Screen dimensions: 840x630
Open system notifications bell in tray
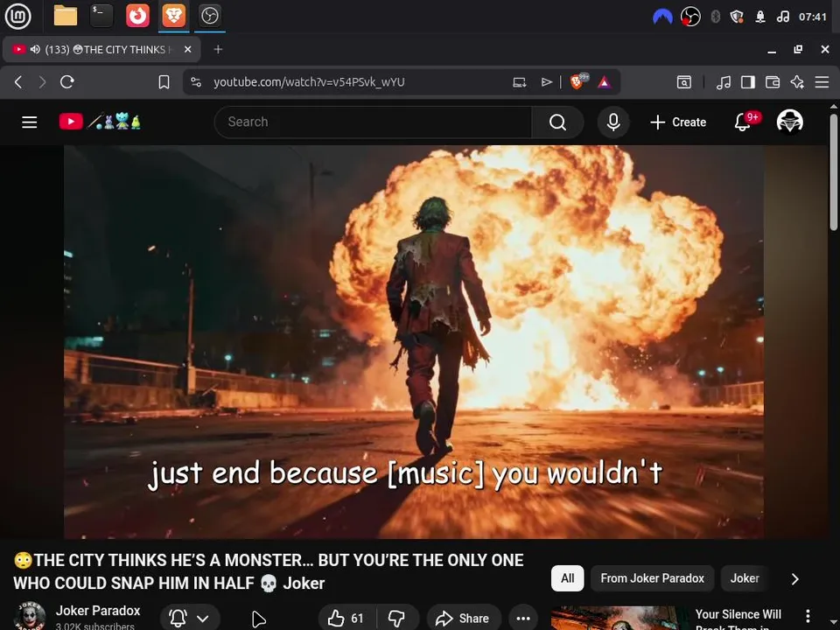[760, 17]
